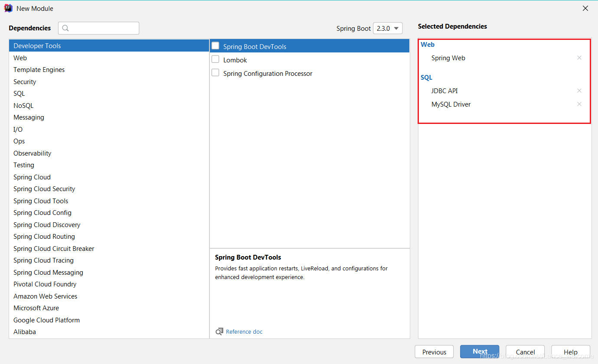This screenshot has width=598, height=364.
Task: Open Spring Cloud Circuit Breaker category
Action: click(109, 248)
